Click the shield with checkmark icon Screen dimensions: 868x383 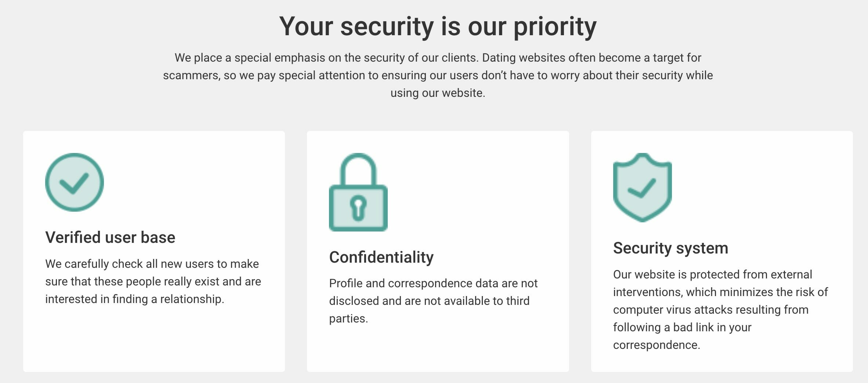[643, 187]
